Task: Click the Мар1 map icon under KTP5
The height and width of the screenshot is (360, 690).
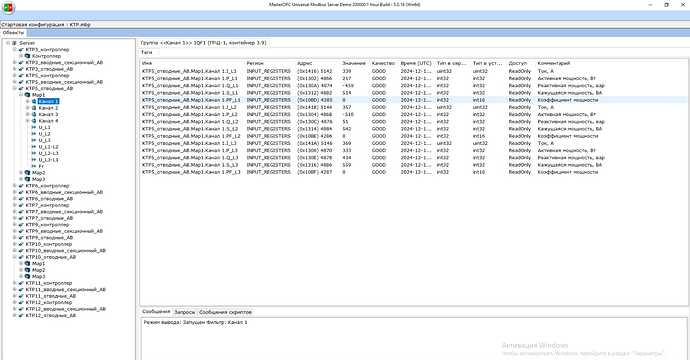Action: [27, 95]
